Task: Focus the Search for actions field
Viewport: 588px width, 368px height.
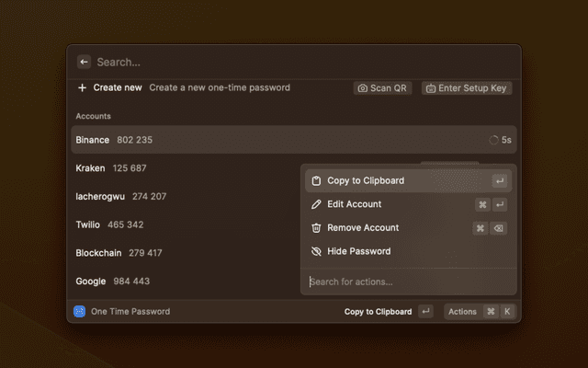Action: pyautogui.click(x=404, y=282)
